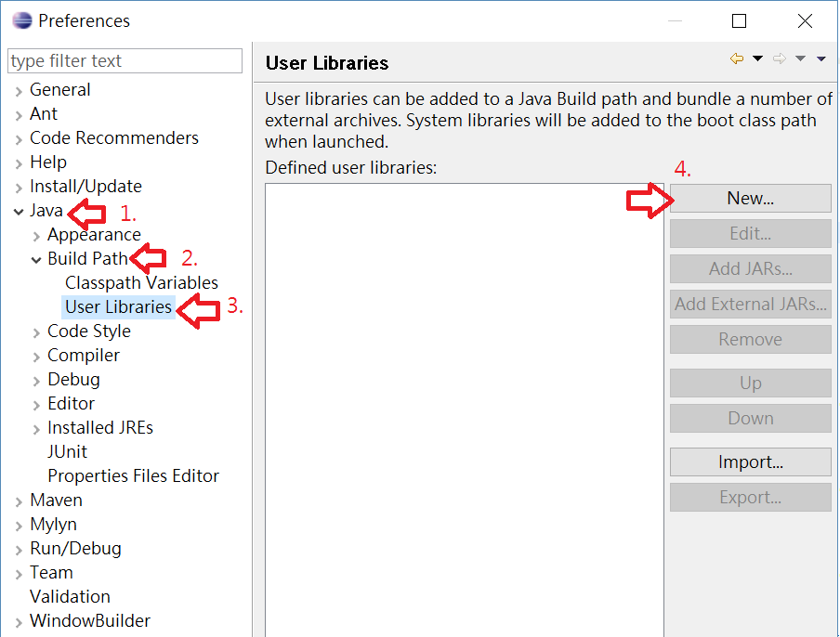Viewport: 840px width, 637px height.
Task: Maximize the Preferences window
Action: (740, 20)
